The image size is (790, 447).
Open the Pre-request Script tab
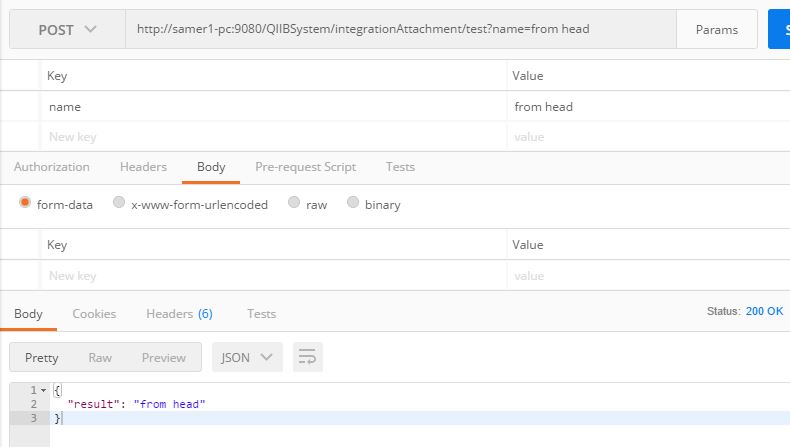pos(305,167)
